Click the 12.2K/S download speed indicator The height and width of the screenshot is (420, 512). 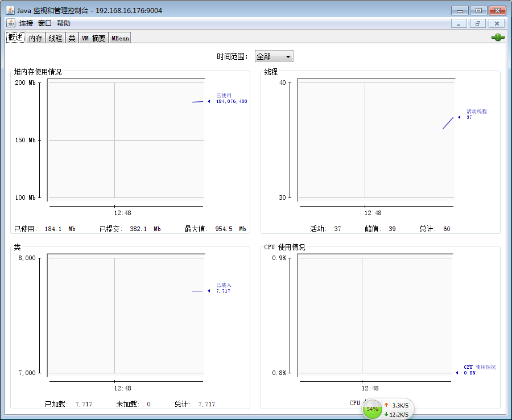click(397, 414)
